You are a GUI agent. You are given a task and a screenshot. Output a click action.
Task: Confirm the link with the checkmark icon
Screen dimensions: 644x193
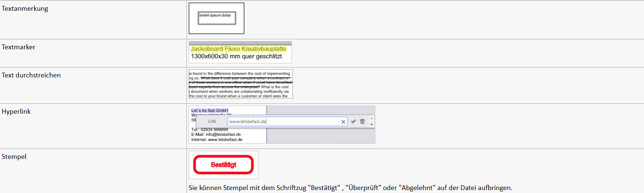pyautogui.click(x=353, y=122)
